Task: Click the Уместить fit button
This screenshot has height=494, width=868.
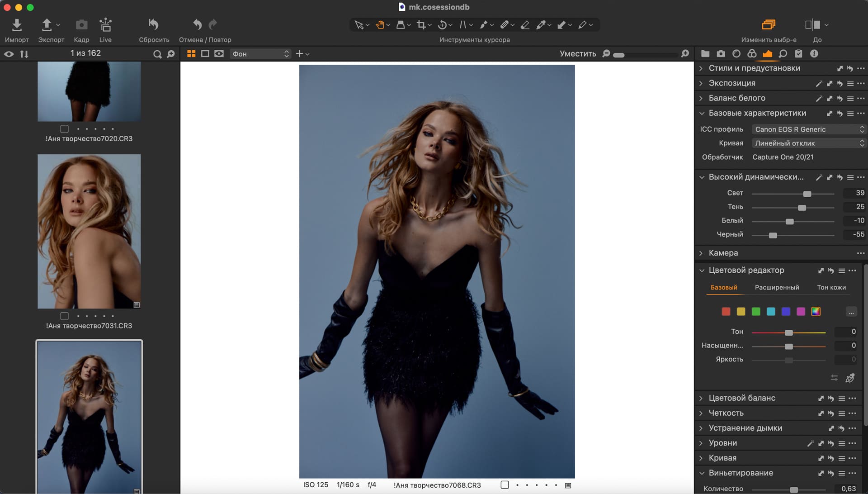Action: tap(578, 54)
